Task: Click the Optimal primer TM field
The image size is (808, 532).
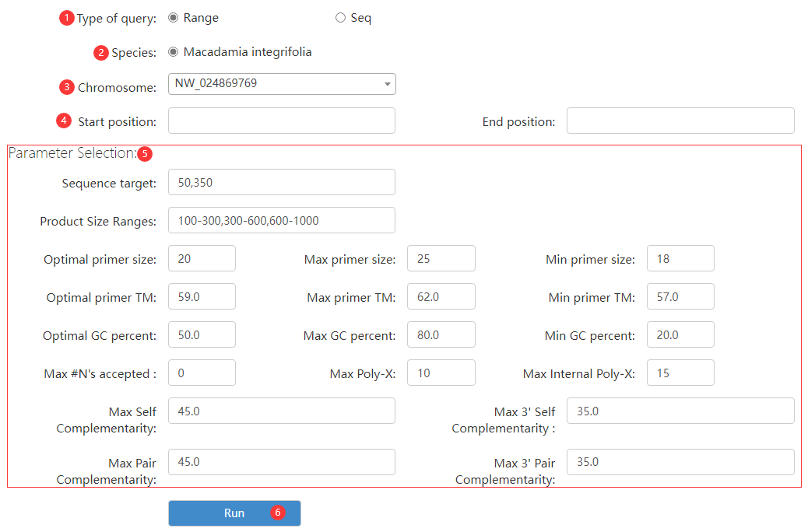Action: coord(202,296)
